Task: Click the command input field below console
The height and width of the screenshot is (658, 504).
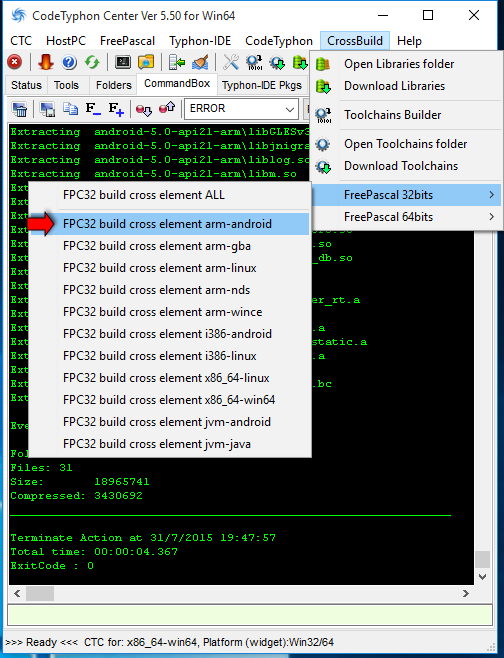Action: click(250, 615)
